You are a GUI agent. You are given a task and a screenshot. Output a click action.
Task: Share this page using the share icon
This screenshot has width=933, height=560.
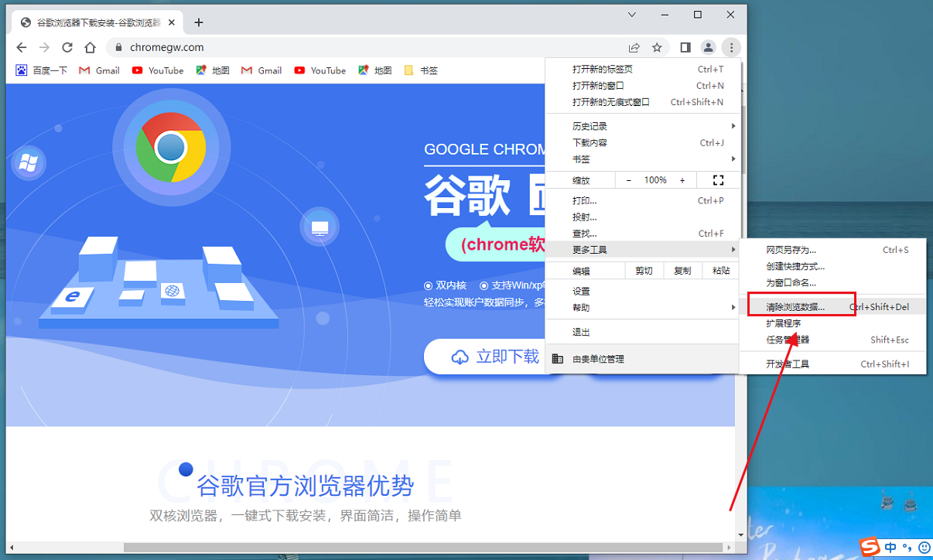click(634, 47)
